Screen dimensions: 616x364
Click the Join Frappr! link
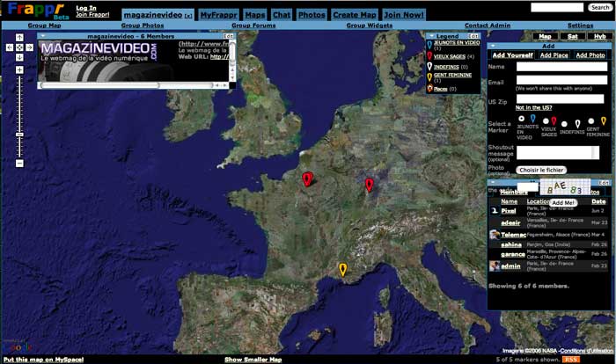(x=92, y=15)
